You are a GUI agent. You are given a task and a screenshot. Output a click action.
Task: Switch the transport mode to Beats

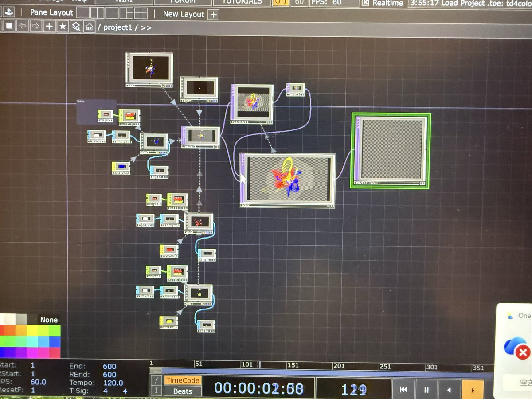182,391
